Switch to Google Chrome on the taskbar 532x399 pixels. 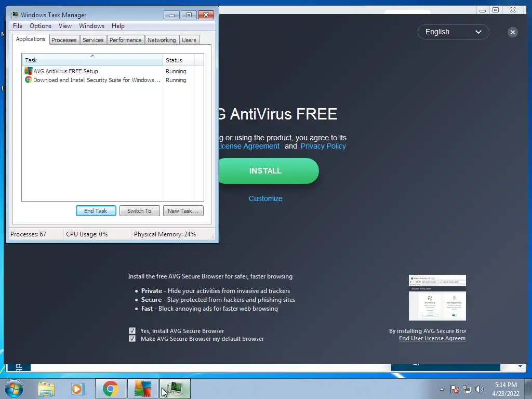click(111, 389)
